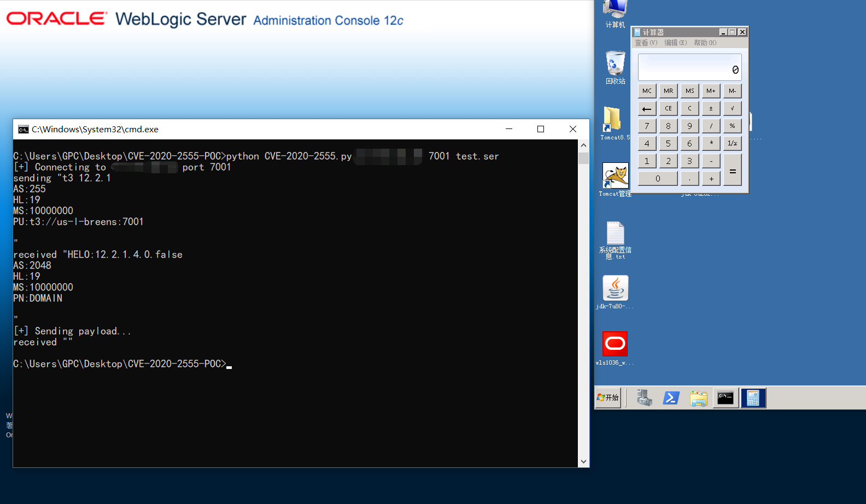Click the ± sign toggle key
866x504 pixels.
click(x=711, y=108)
